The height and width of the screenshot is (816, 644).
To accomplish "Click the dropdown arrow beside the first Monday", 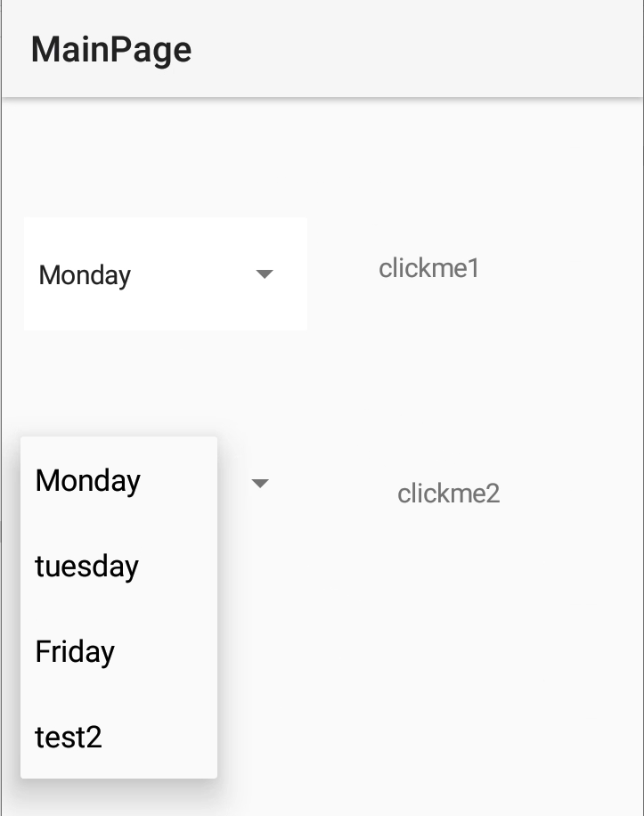I will pos(264,274).
